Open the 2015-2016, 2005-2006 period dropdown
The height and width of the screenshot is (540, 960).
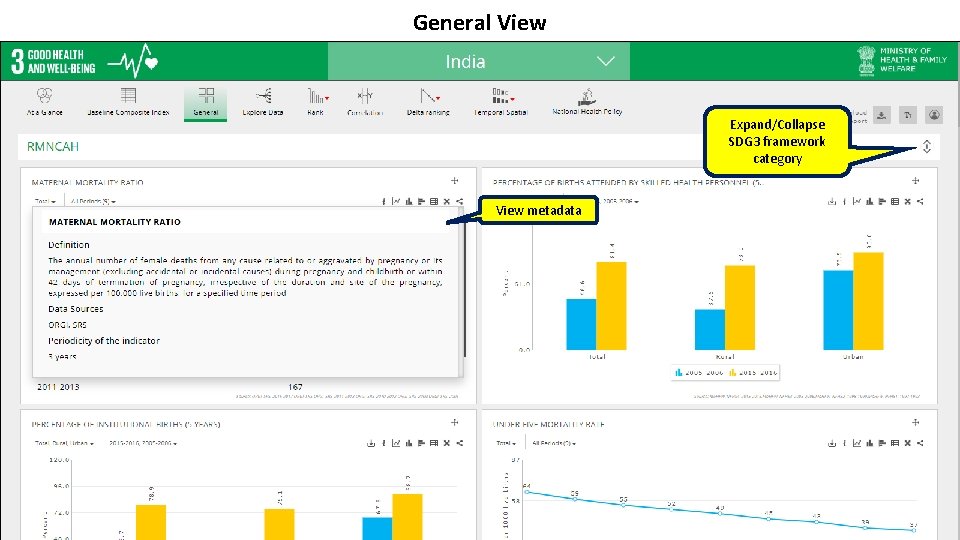click(x=143, y=443)
